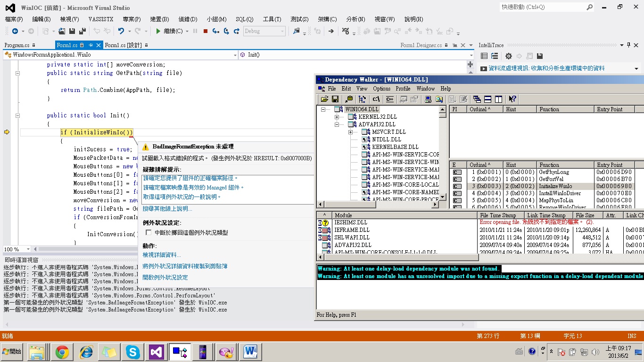Expand the MSVCRT.DLL tree node

click(x=350, y=132)
